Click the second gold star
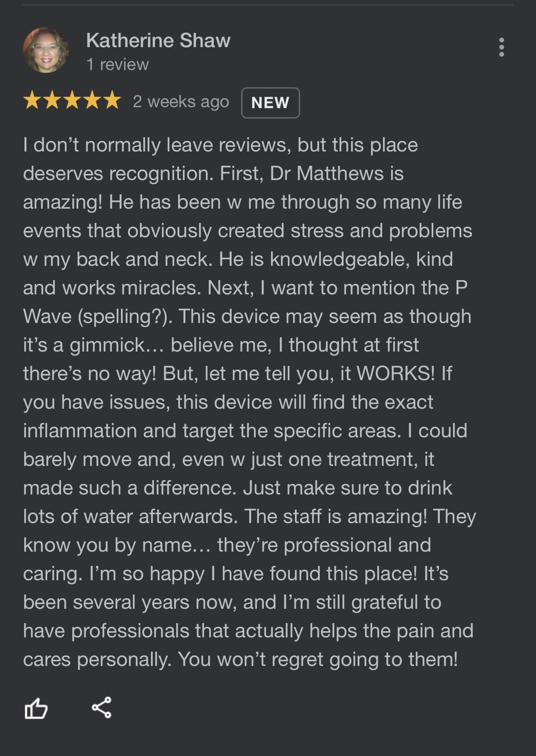Screen dimensions: 536x756 click(x=52, y=101)
